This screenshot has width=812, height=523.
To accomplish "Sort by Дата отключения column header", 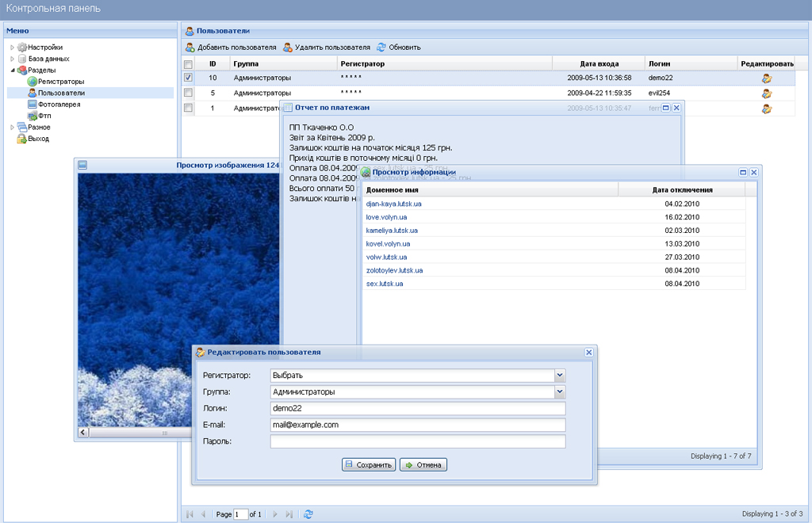I will click(x=682, y=190).
